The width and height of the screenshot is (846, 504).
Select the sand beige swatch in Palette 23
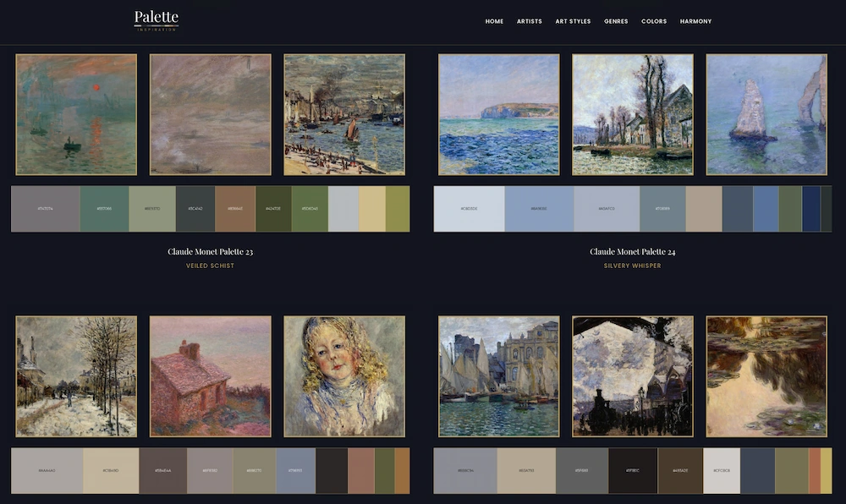pos(371,209)
